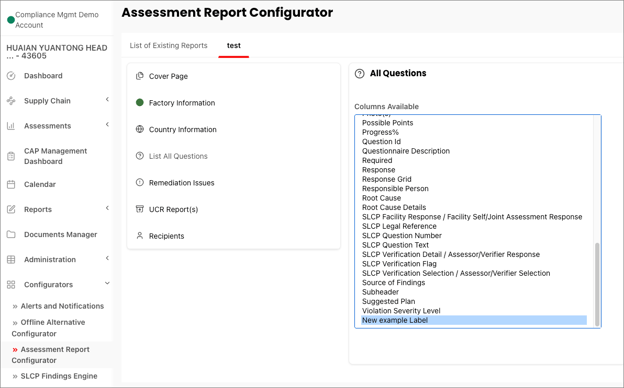Click the CAP Management Dashboard clipboard icon

point(11,156)
